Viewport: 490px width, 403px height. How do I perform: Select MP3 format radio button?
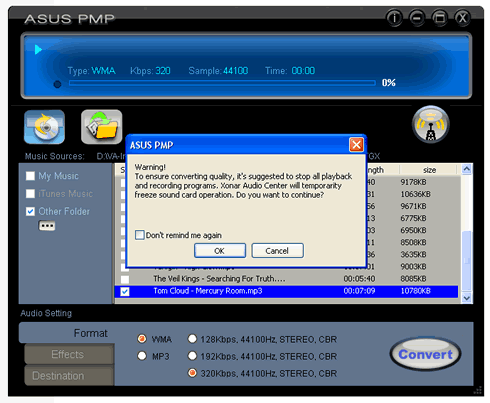142,356
